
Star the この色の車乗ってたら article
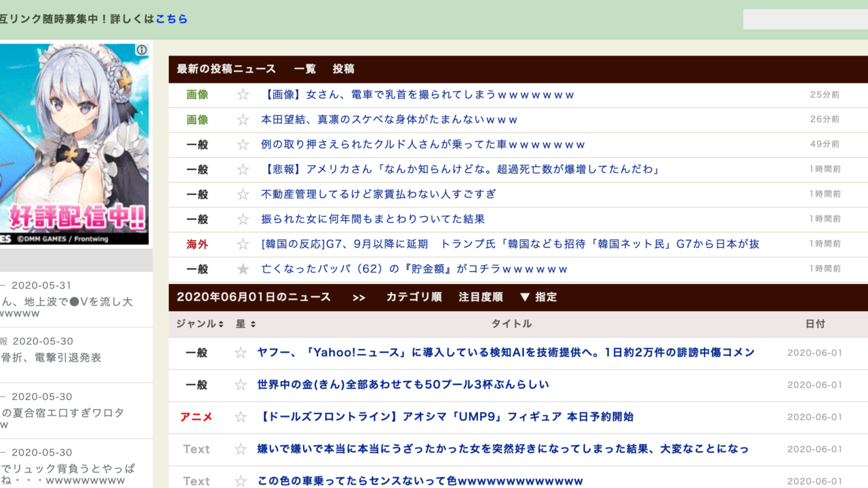point(240,481)
